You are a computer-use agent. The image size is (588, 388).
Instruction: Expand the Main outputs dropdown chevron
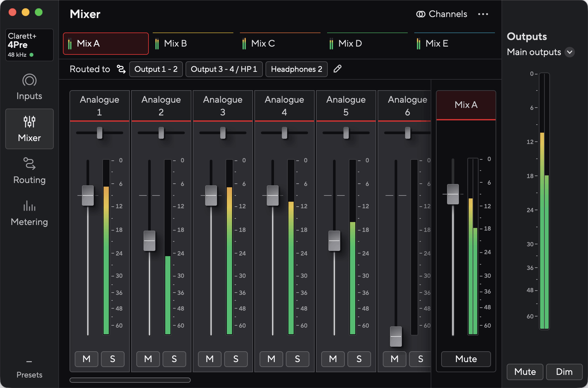tap(570, 52)
